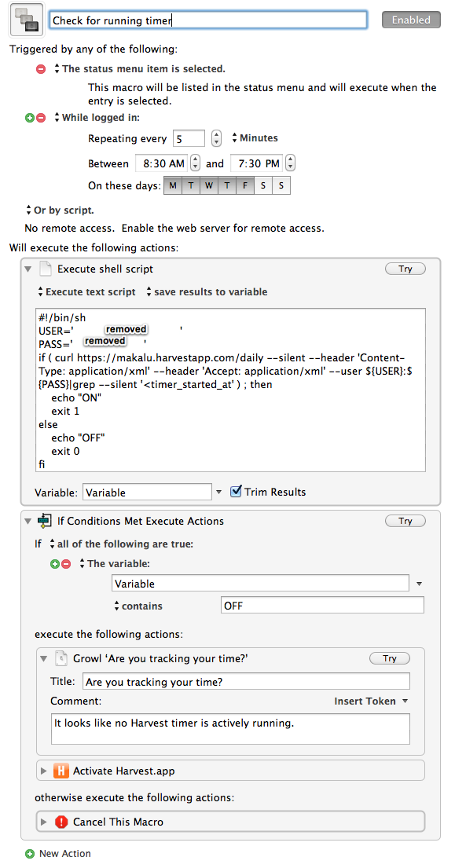Collapse the Execute shell script action
Image resolution: width=455 pixels, height=868 pixels.
(x=28, y=269)
